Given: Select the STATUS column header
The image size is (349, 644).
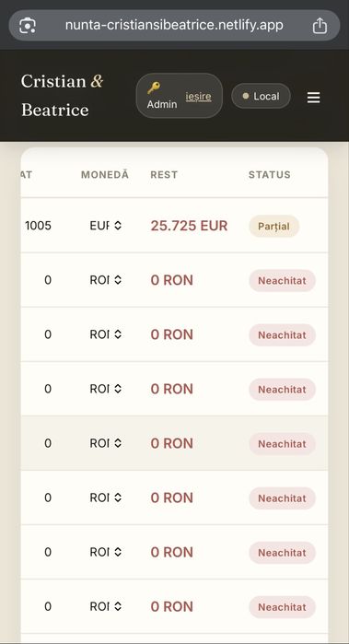Looking at the screenshot, I should coord(269,174).
